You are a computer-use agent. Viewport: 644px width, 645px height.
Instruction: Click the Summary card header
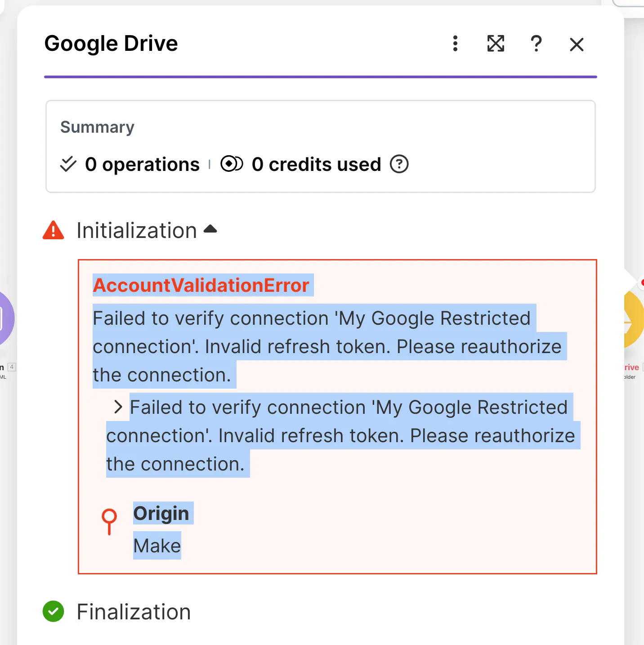tap(98, 127)
